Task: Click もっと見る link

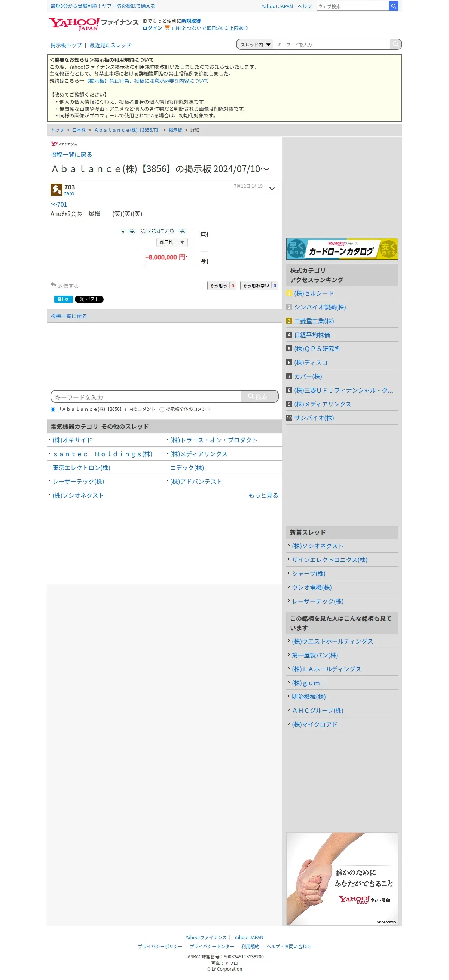Action: 263,495
